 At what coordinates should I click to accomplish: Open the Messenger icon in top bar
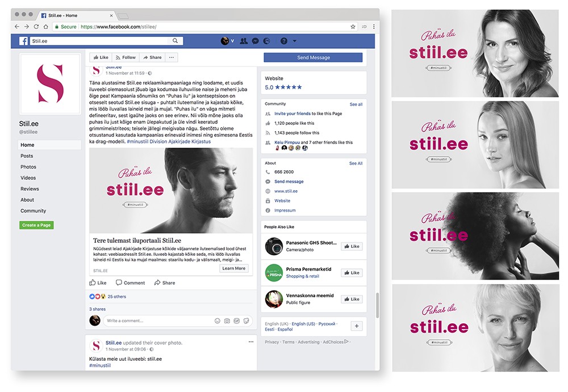pyautogui.click(x=256, y=41)
